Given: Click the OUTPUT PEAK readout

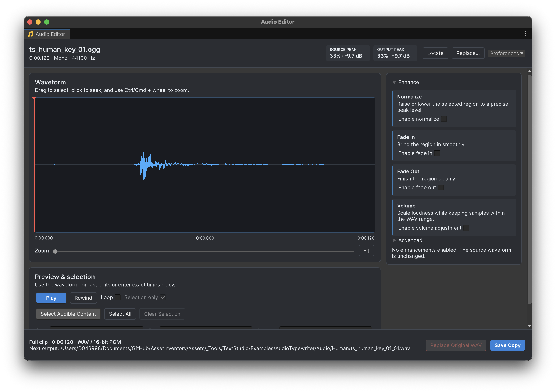Looking at the screenshot, I should [x=395, y=53].
